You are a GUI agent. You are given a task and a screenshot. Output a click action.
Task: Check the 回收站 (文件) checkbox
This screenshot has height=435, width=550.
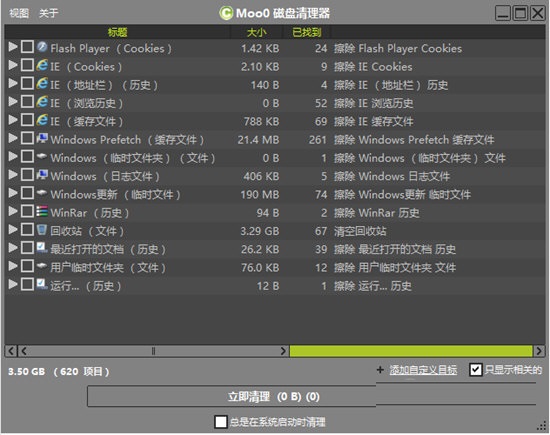point(27,229)
